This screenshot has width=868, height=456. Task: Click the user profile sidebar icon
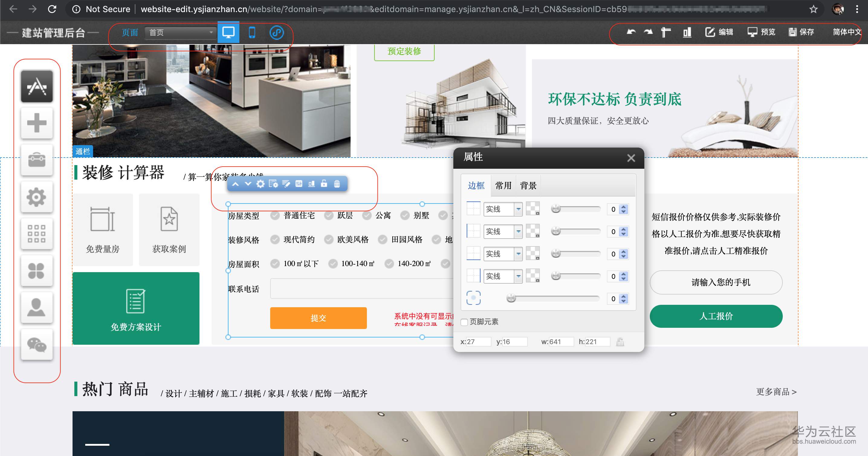click(x=36, y=308)
